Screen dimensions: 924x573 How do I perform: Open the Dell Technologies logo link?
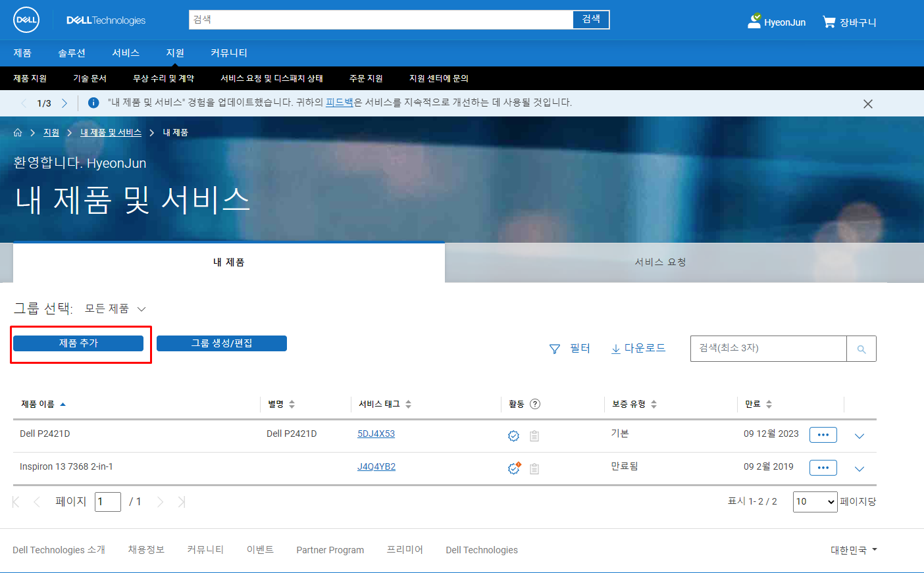(106, 20)
